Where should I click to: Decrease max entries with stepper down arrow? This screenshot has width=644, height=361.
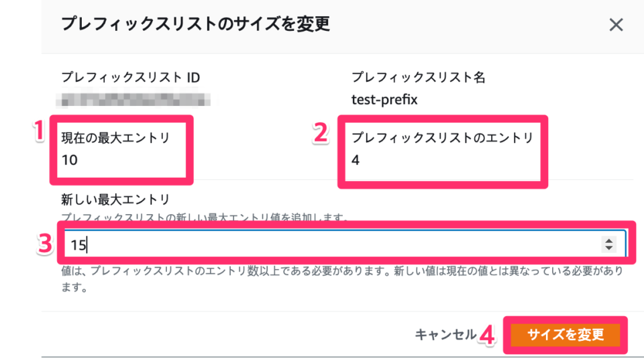click(x=608, y=248)
